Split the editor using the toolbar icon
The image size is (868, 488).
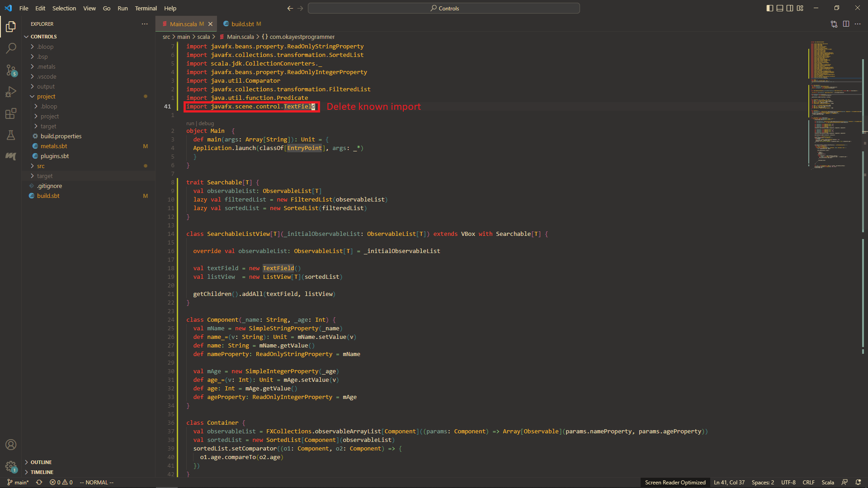846,24
